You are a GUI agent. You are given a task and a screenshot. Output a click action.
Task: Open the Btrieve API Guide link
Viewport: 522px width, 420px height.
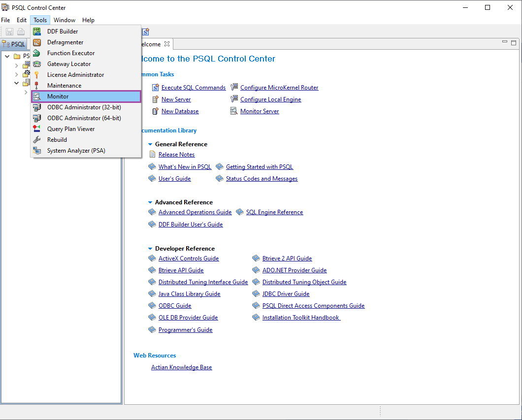(181, 270)
